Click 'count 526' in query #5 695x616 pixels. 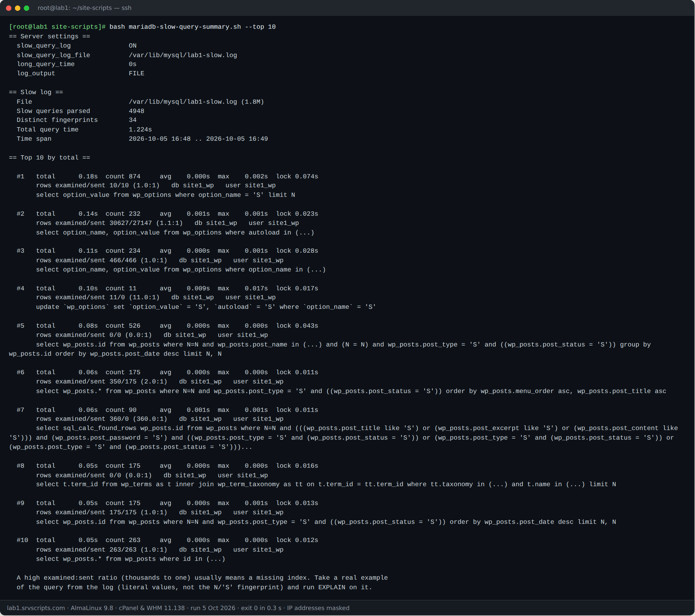[x=123, y=326]
